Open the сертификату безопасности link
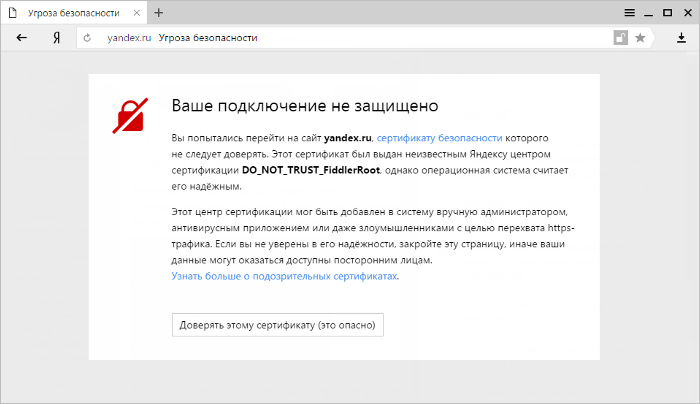This screenshot has height=404, width=700. tap(439, 138)
